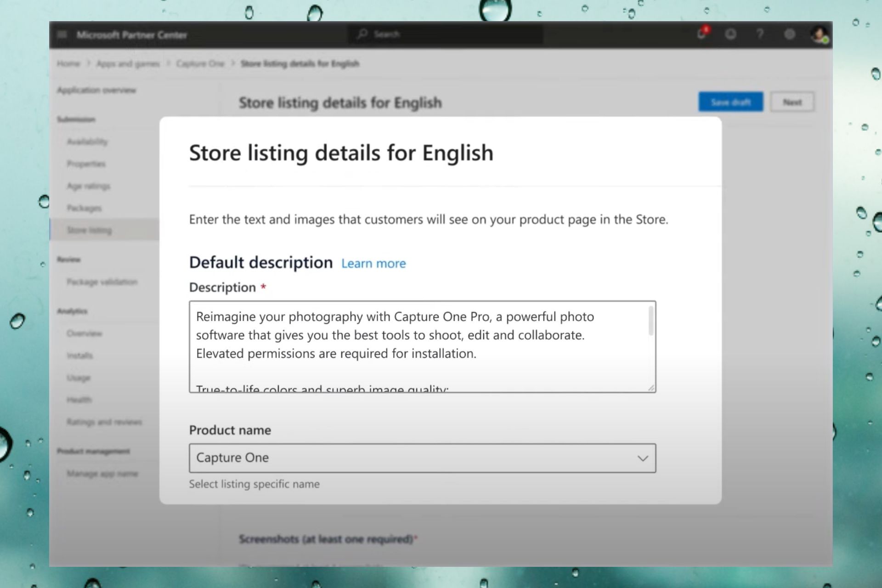
Task: Go to Capture One breadcrumb
Action: pyautogui.click(x=200, y=63)
